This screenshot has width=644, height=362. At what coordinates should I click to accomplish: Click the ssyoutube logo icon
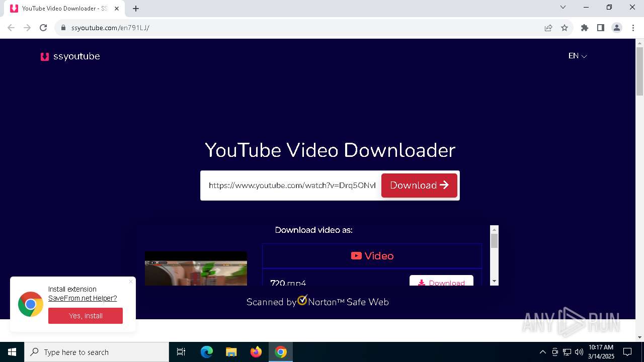pyautogui.click(x=45, y=57)
